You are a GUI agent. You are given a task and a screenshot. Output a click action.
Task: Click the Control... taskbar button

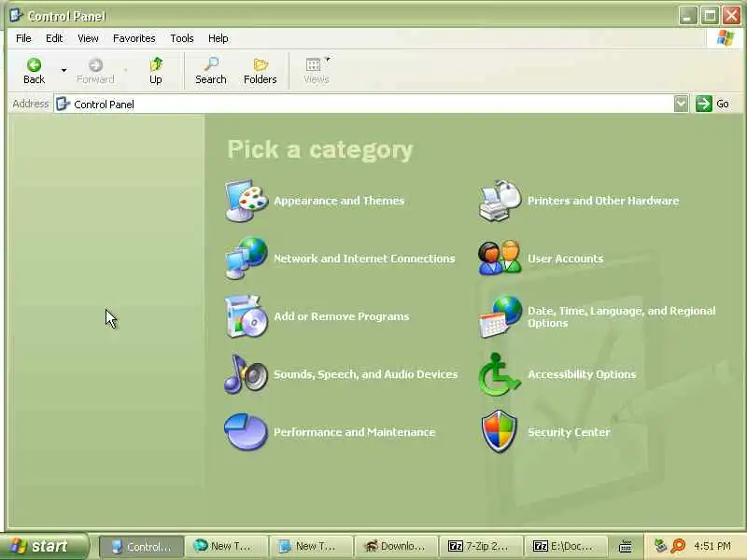141,546
